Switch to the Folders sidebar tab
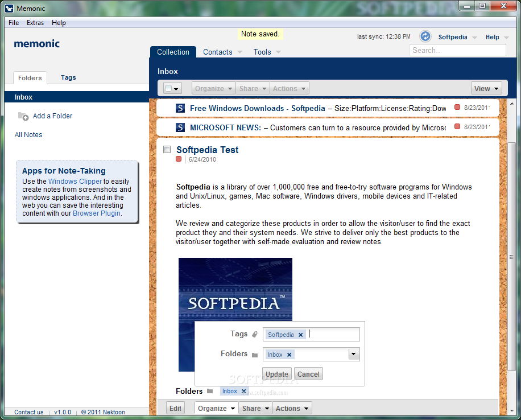The height and width of the screenshot is (420, 521). tap(30, 78)
